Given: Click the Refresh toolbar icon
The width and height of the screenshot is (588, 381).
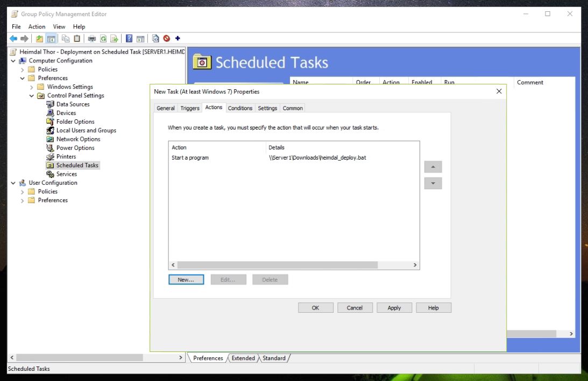Looking at the screenshot, I should coord(103,38).
